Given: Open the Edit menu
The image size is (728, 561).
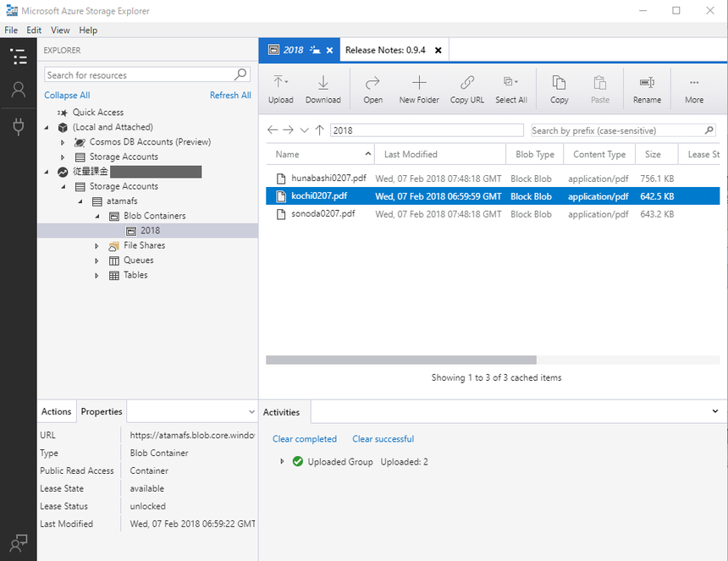Looking at the screenshot, I should click(34, 30).
